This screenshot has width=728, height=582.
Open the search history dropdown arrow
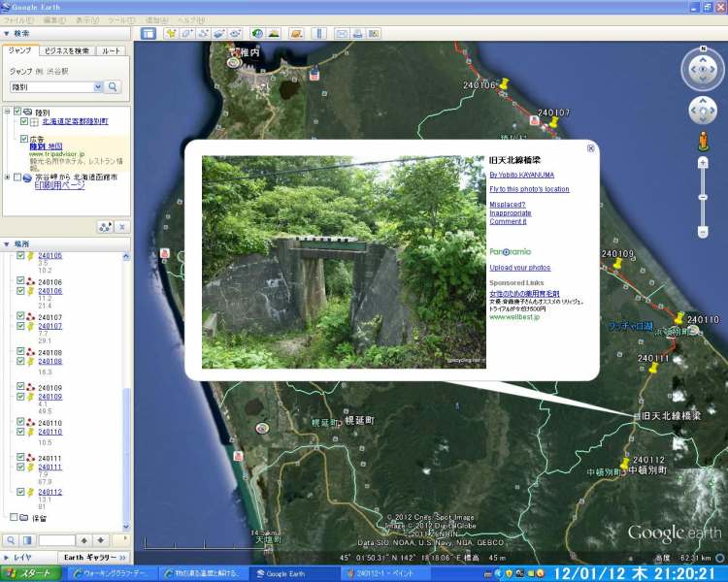97,87
